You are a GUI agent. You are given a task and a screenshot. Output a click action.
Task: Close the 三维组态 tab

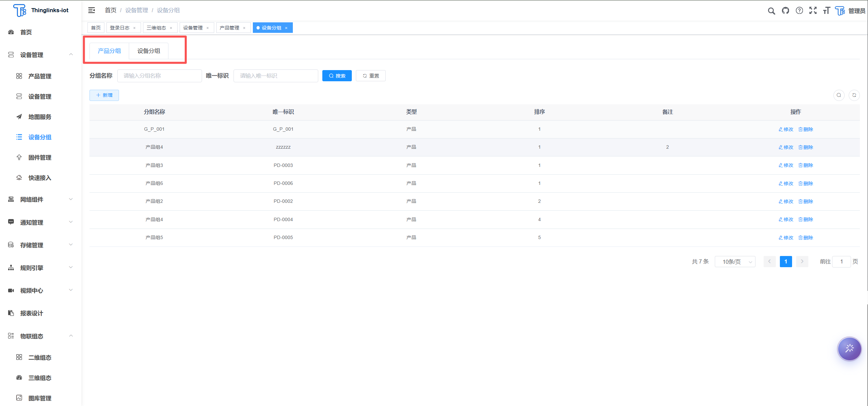pos(171,28)
